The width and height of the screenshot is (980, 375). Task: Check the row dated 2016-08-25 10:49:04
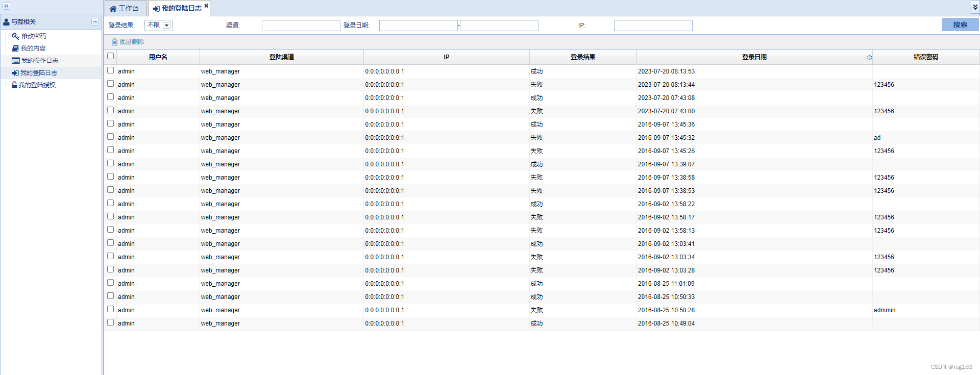(x=110, y=322)
